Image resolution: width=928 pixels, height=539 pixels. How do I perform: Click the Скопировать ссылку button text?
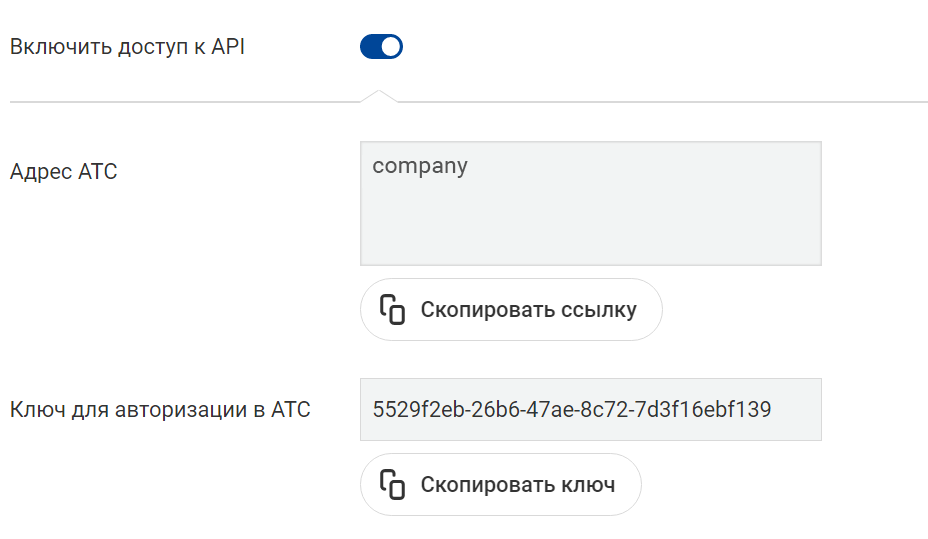pyautogui.click(x=529, y=309)
